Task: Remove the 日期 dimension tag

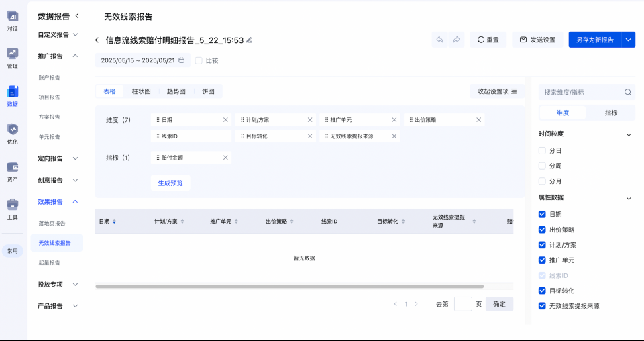Action: [225, 120]
